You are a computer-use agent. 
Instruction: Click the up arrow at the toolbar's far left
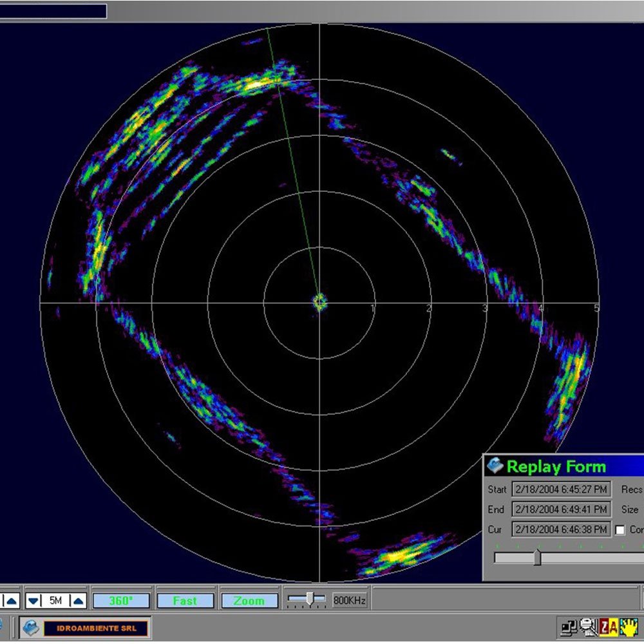coord(11,601)
